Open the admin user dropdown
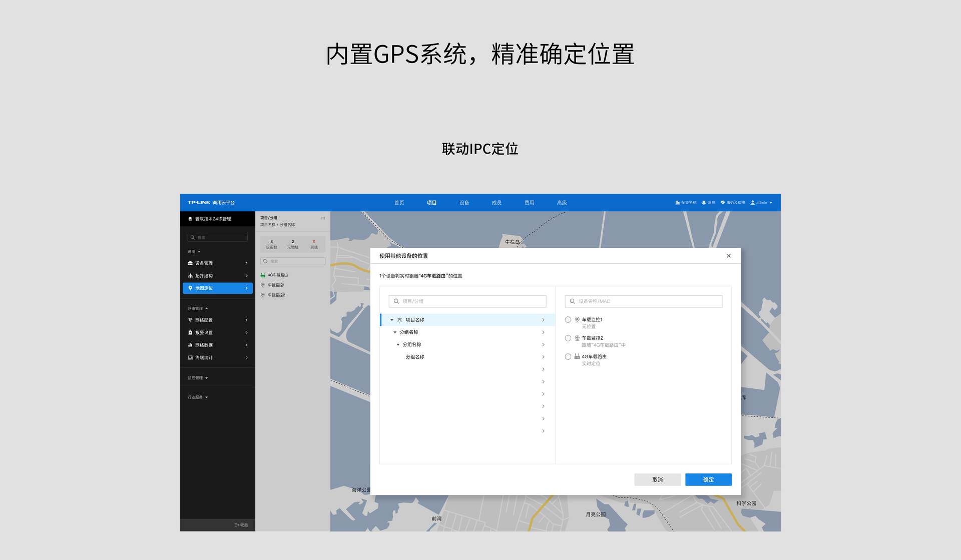961x560 pixels. point(761,203)
